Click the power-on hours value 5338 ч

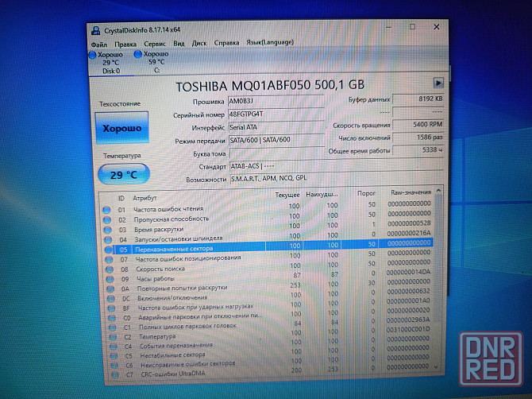pyautogui.click(x=418, y=150)
